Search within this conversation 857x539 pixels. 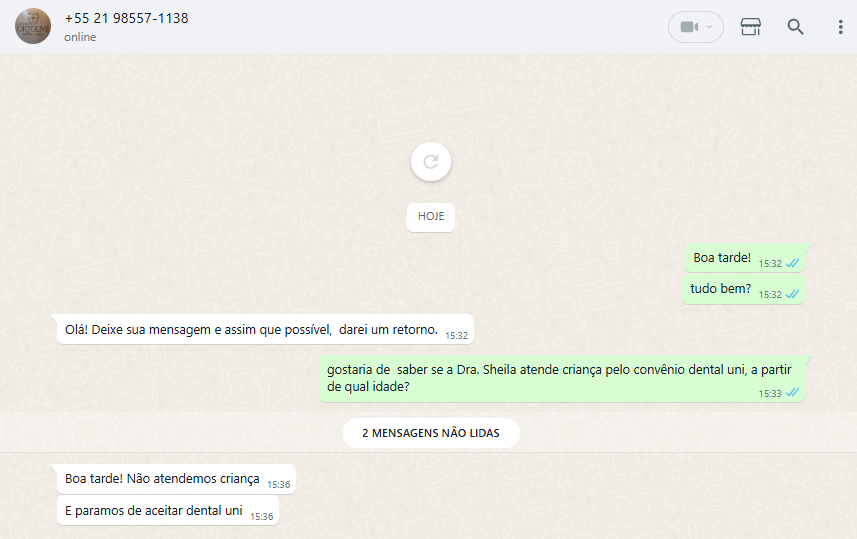pyautogui.click(x=795, y=27)
